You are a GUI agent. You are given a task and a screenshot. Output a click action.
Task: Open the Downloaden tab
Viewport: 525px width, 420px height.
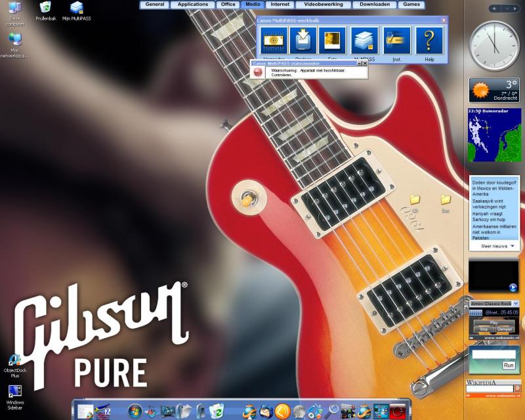tap(375, 5)
